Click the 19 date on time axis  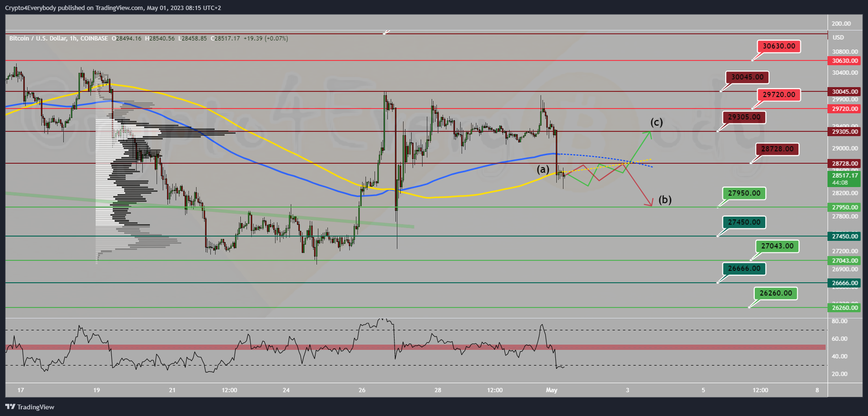pyautogui.click(x=97, y=390)
